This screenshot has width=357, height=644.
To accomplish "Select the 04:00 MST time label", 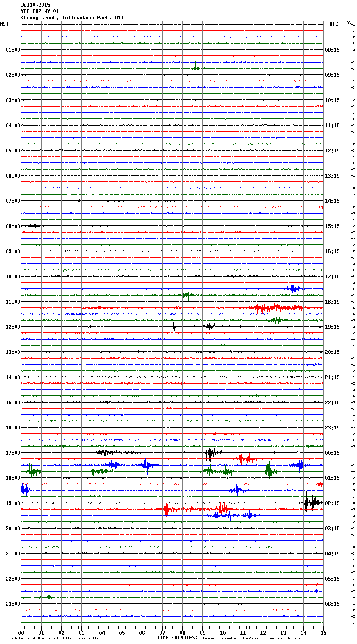I will pos(13,126).
